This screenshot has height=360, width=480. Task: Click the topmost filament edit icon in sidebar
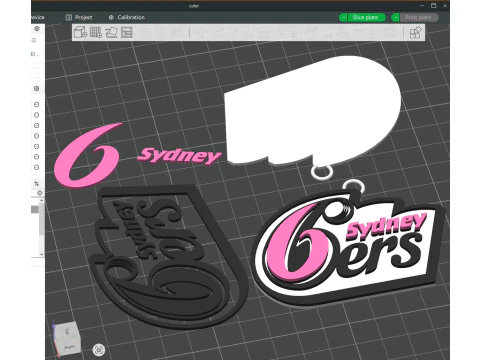click(37, 104)
